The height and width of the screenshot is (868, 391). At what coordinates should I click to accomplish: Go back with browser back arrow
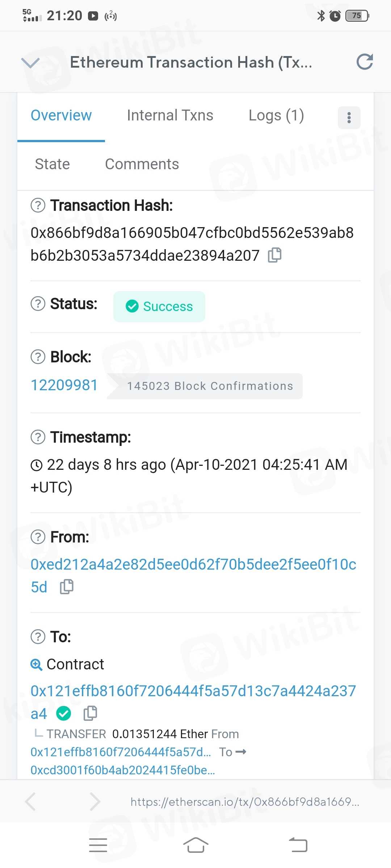click(x=30, y=802)
